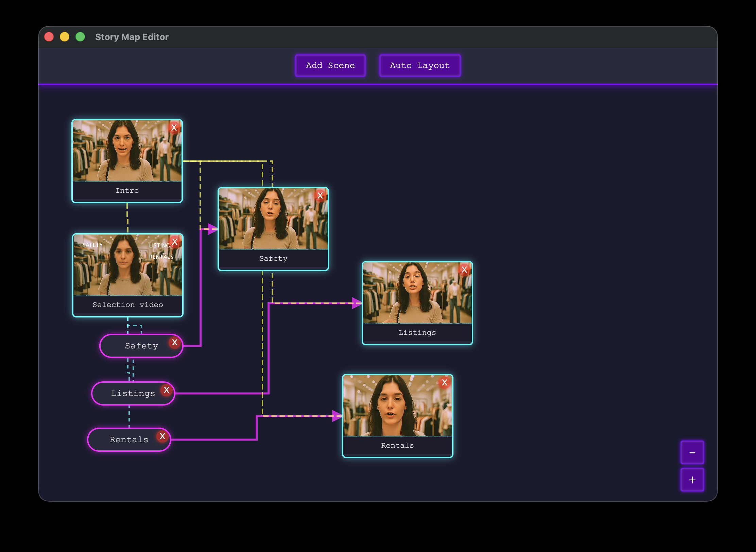Viewport: 756px width, 552px height.
Task: Delete the Rentals scene card with X
Action: click(445, 383)
